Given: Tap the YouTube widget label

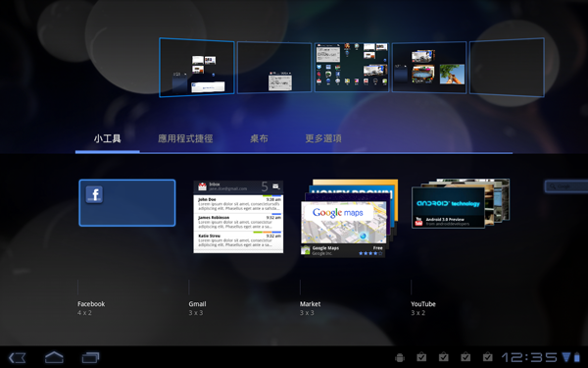Looking at the screenshot, I should click(x=423, y=304).
